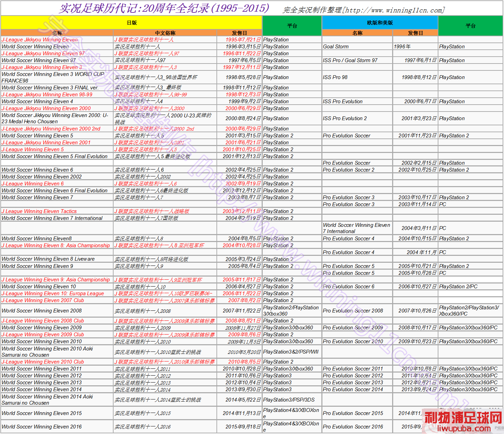504x434 pixels.
Task: Click World Soccer Winning Eleven 7 International in 欧版
Action: point(357,228)
